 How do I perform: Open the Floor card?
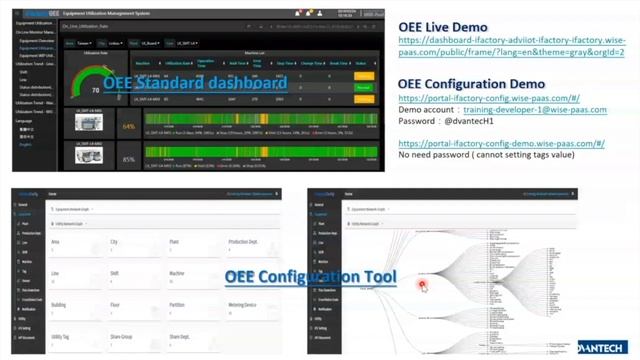click(x=135, y=309)
